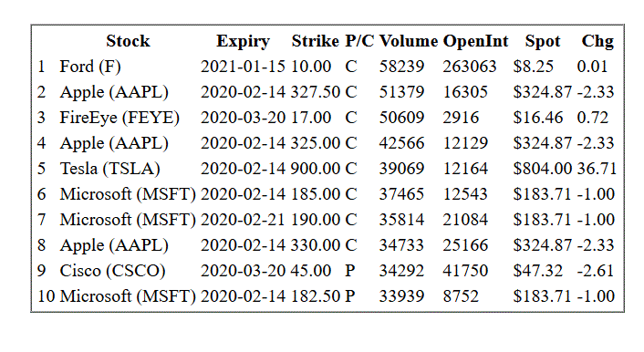This screenshot has width=644, height=352.
Task: Click the Chg column header
Action: pos(597,41)
